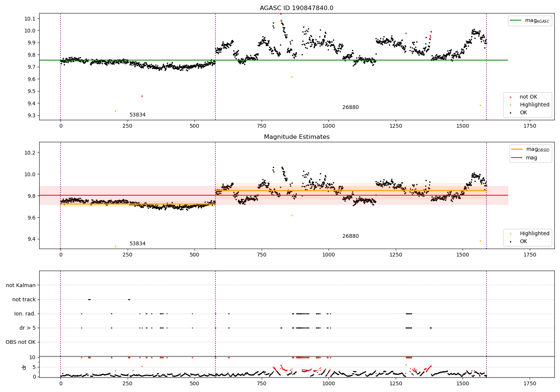
Task: Click the 9.7 y-axis tick label
Action: coord(31,67)
